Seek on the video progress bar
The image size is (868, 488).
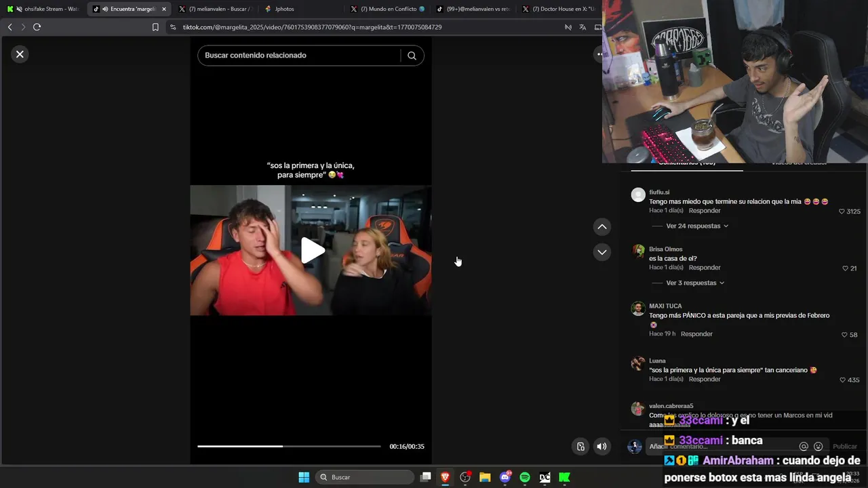289,446
